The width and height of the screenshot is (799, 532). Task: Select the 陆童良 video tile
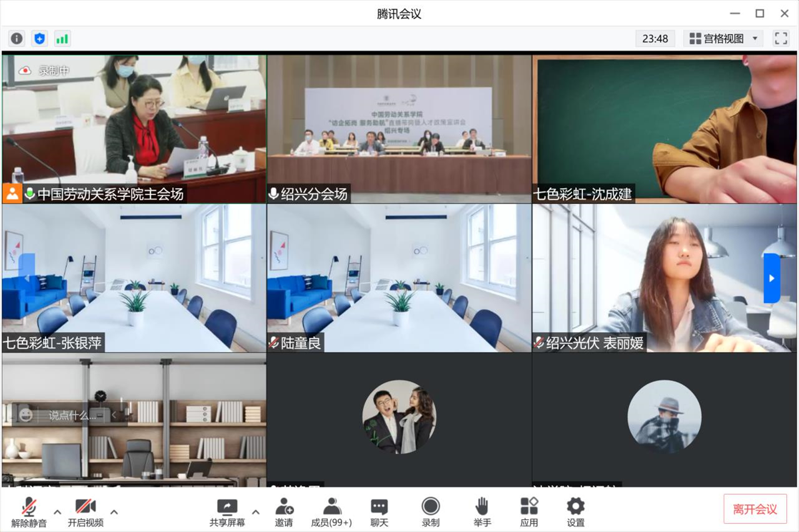[x=399, y=278]
